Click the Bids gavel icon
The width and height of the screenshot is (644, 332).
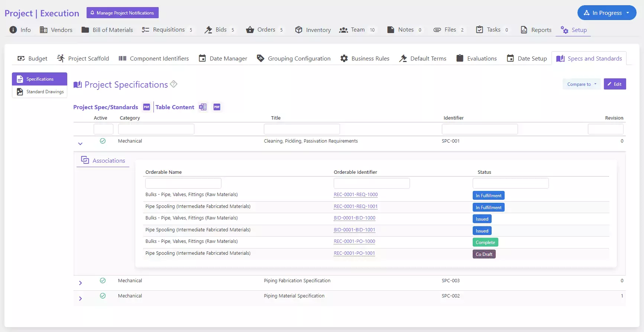(208, 30)
